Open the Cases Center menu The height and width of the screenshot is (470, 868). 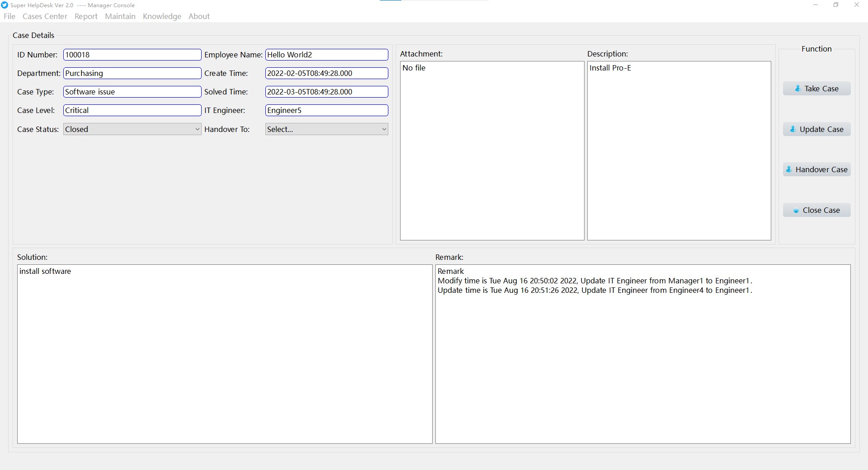pos(45,16)
